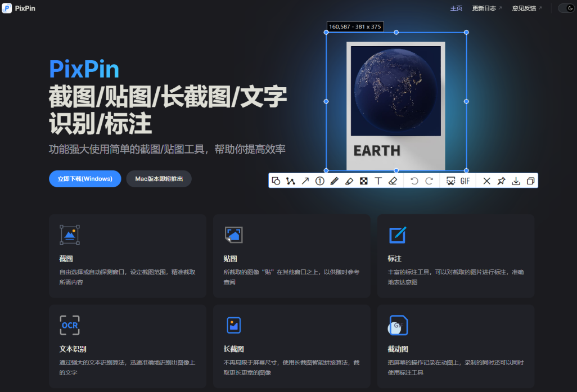This screenshot has height=392, width=577.
Task: Click the bottom-right selection handle
Action: [x=466, y=170]
